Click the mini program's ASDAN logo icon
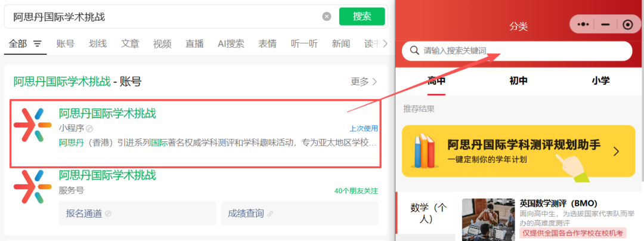The width and height of the screenshot is (644, 241). 32,125
